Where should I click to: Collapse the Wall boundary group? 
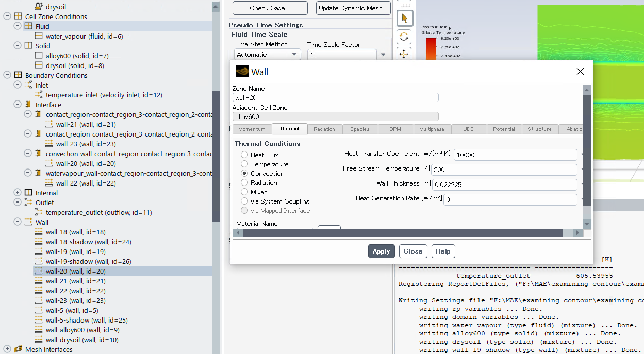click(x=18, y=222)
